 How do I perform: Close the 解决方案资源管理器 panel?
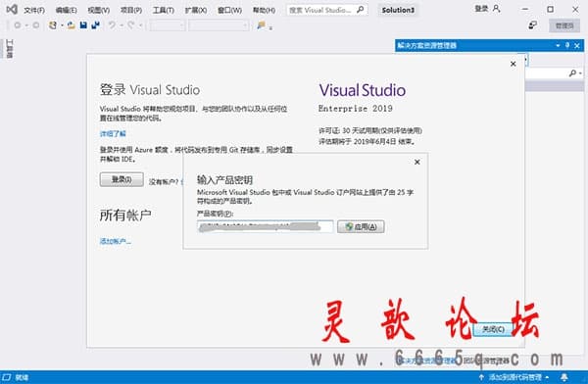coord(577,45)
